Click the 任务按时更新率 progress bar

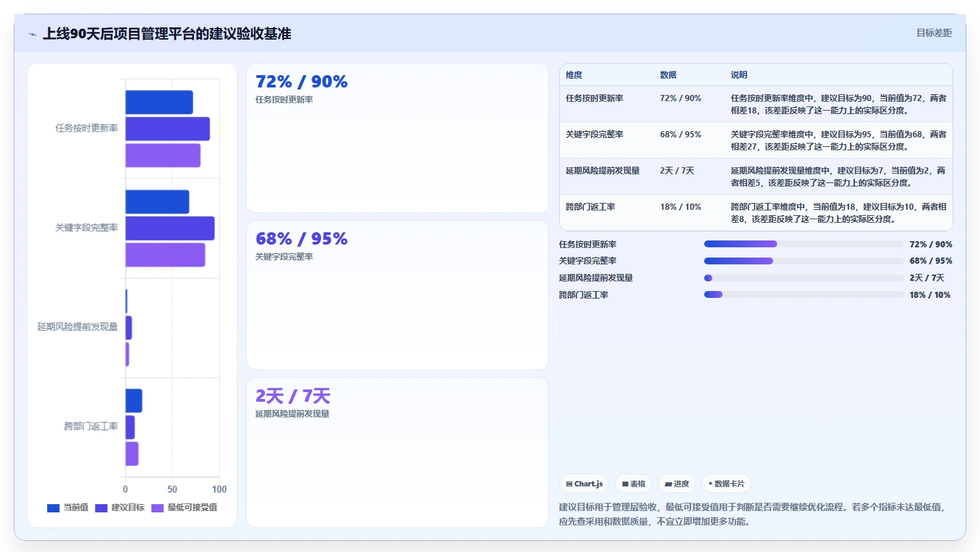tap(804, 244)
